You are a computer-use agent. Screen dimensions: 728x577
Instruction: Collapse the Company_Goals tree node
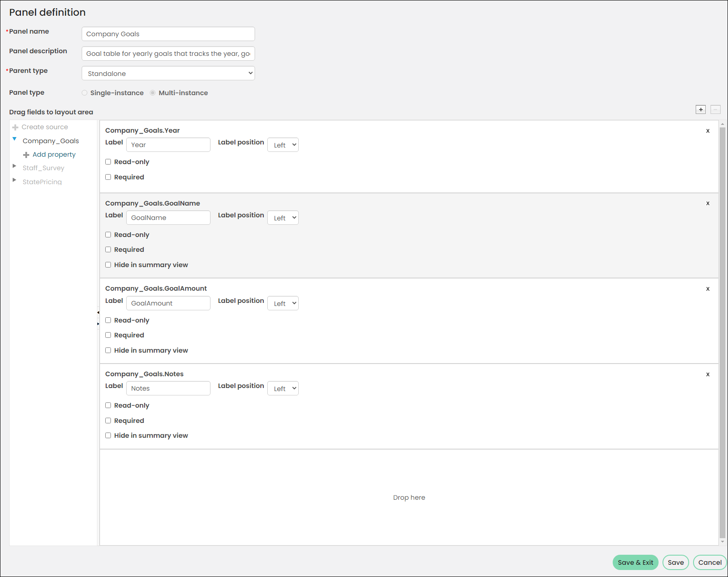[14, 139]
